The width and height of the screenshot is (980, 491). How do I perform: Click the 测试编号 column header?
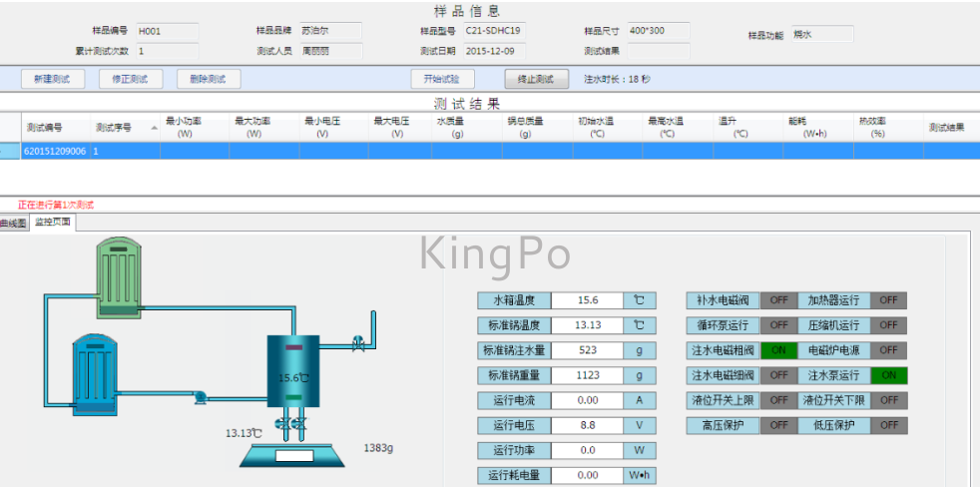[56, 128]
